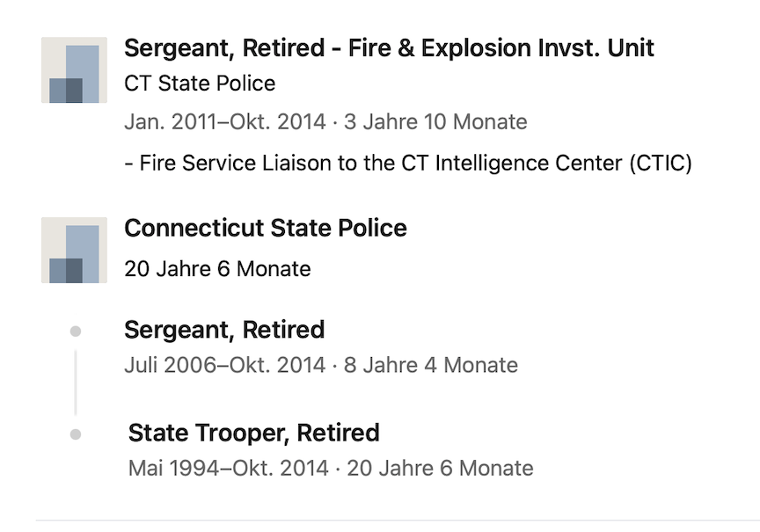Click the Mai 1994–Okt. 2014 date range

[x=229, y=469]
